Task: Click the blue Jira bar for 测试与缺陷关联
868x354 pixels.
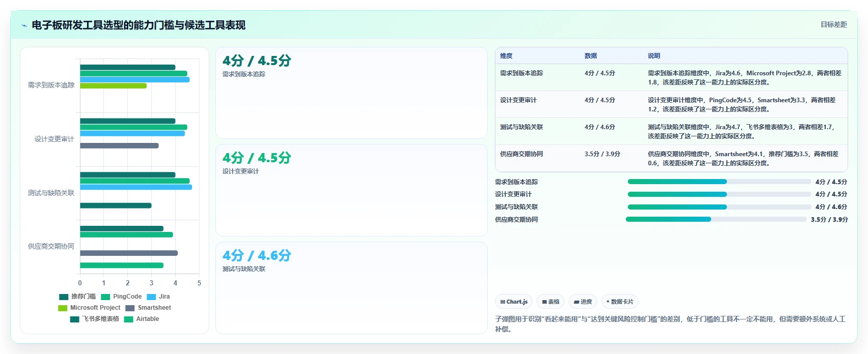Action: 136,187
